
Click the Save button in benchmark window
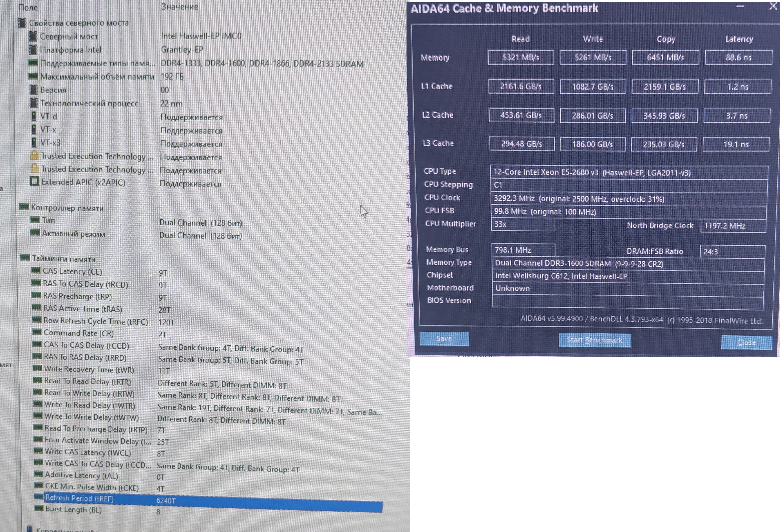(444, 339)
